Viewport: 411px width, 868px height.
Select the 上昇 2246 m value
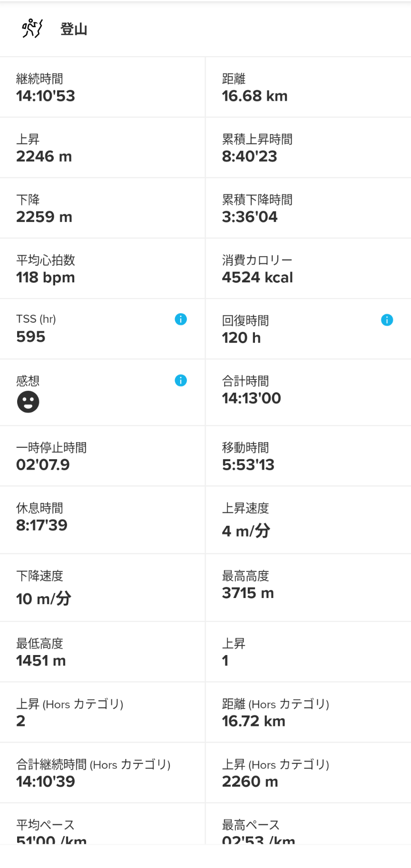coord(44,156)
